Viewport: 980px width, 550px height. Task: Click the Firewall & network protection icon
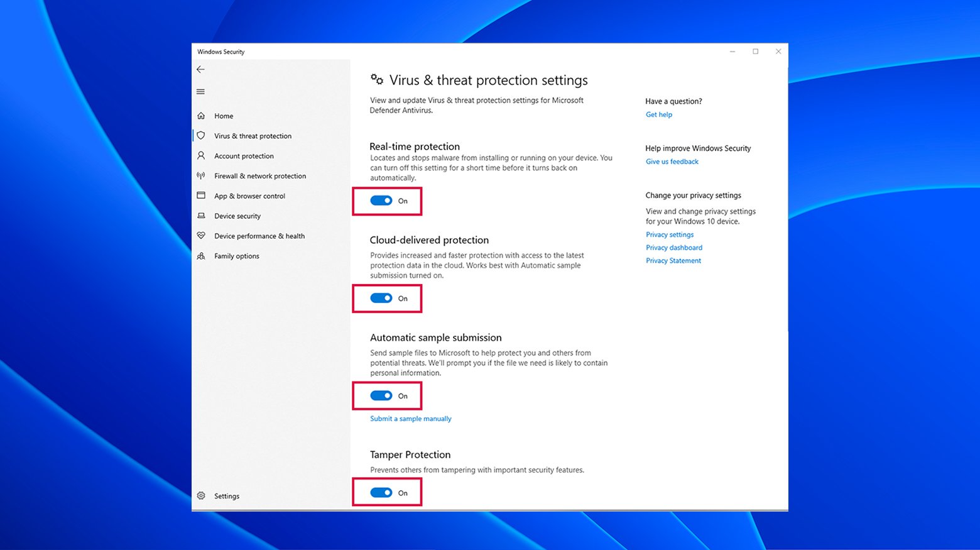(x=201, y=176)
